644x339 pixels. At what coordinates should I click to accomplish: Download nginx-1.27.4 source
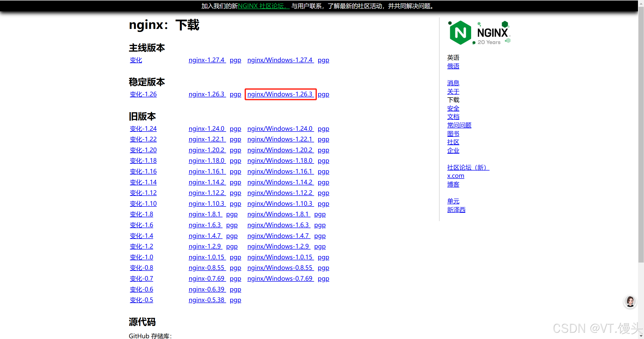[207, 60]
